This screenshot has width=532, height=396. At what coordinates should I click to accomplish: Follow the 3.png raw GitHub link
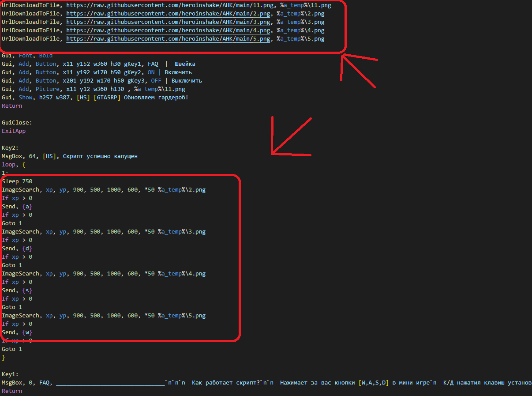tap(168, 22)
